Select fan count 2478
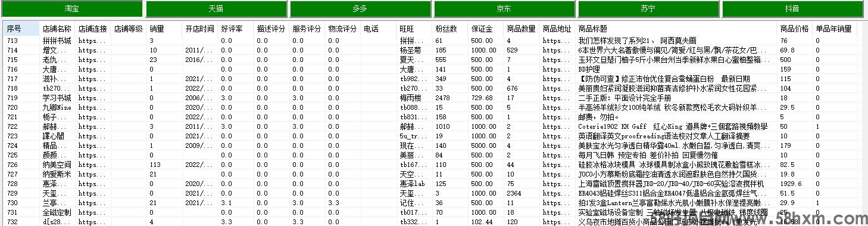This screenshot has width=868, height=226. pos(443,98)
